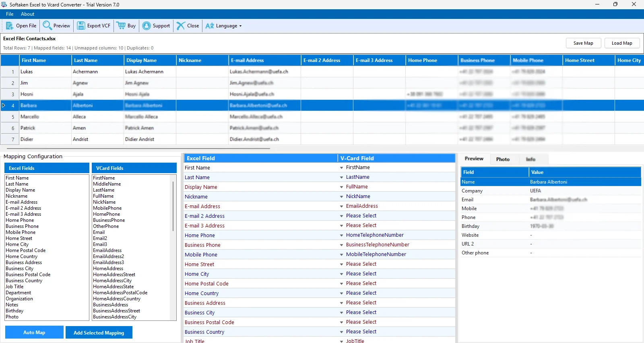This screenshot has width=644, height=343.
Task: Click the VCard Fields list vertical scrollbar
Action: pos(173,205)
